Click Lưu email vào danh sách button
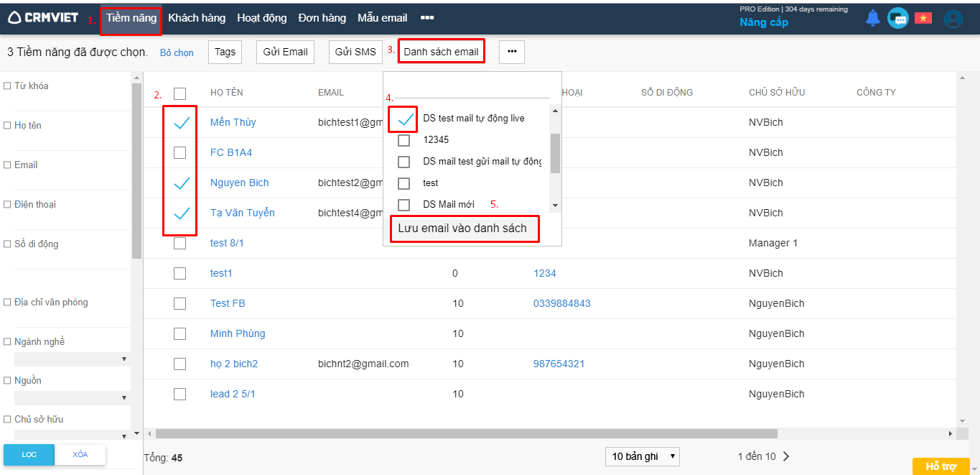 click(463, 229)
